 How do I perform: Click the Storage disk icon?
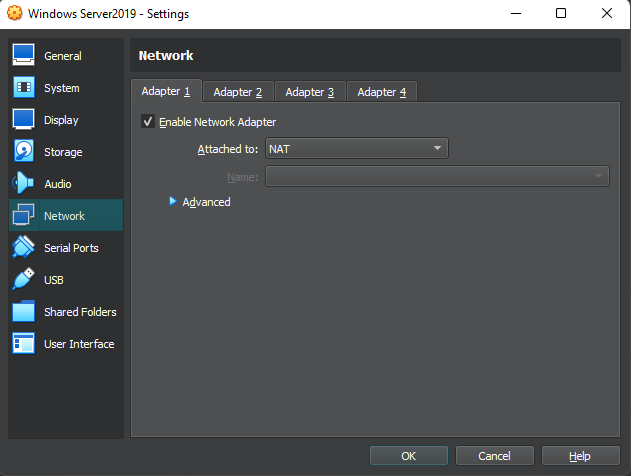coord(24,152)
